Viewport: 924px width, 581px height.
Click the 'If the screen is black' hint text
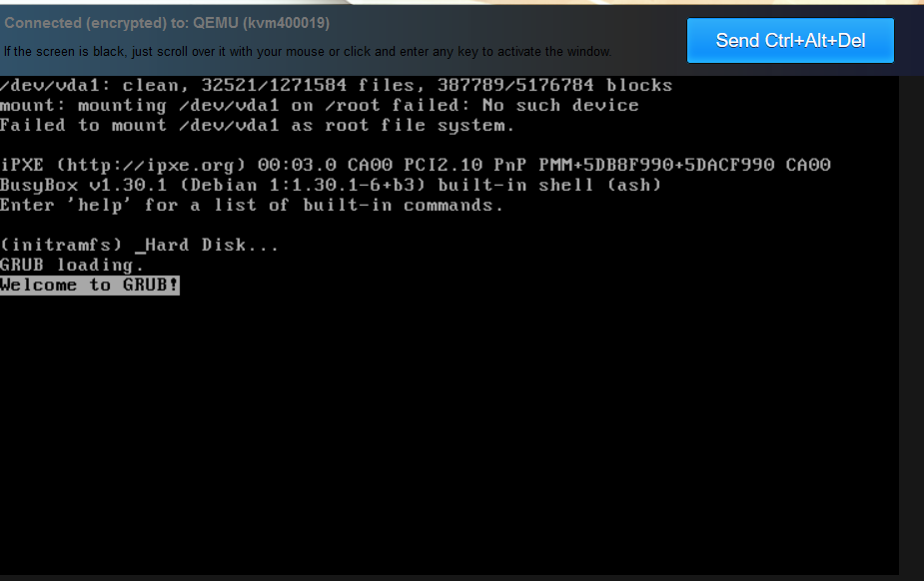coord(308,51)
